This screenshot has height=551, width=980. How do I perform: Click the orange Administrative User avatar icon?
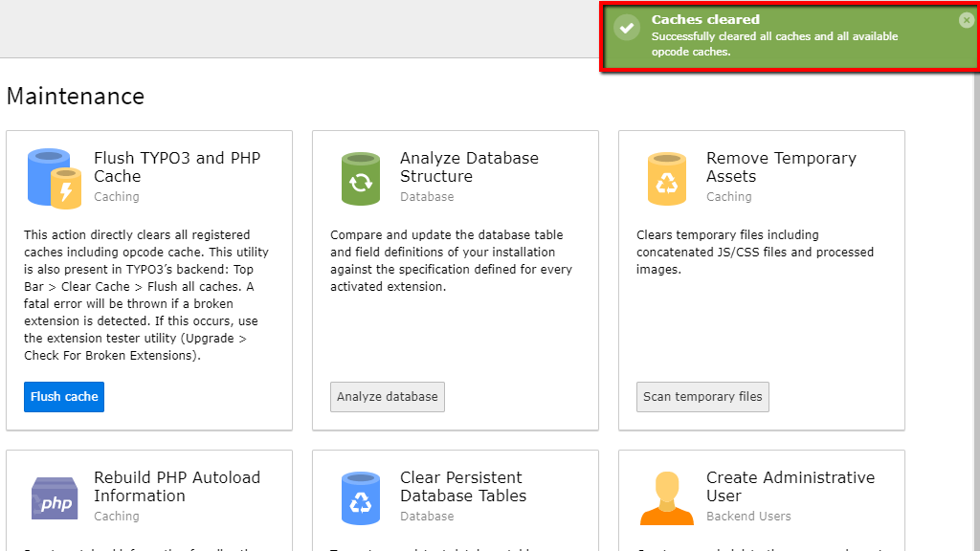click(667, 497)
